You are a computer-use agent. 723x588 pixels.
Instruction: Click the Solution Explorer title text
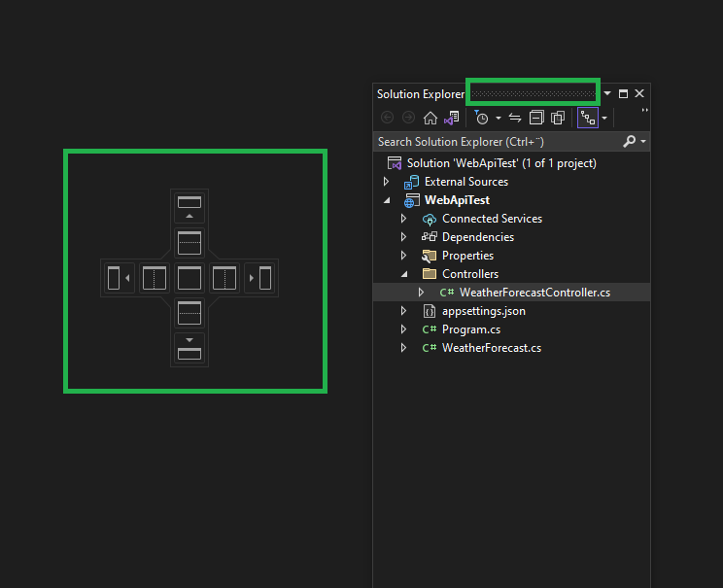[x=421, y=94]
